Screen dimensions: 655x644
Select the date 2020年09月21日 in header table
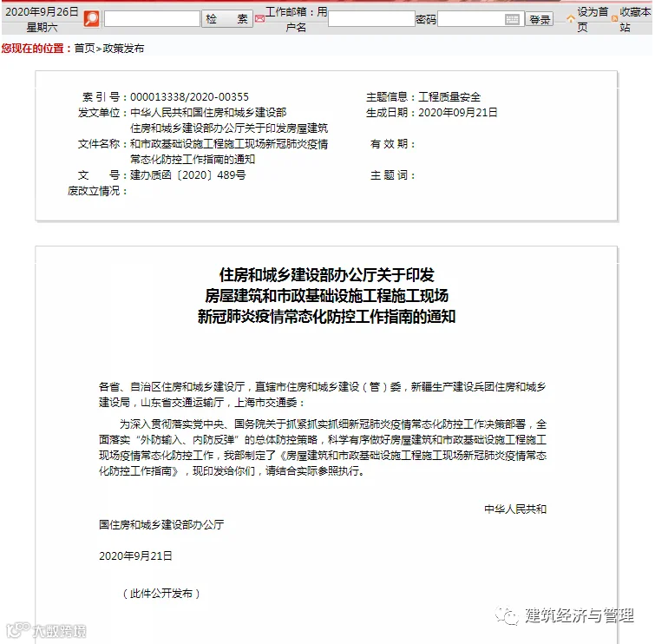(x=458, y=113)
